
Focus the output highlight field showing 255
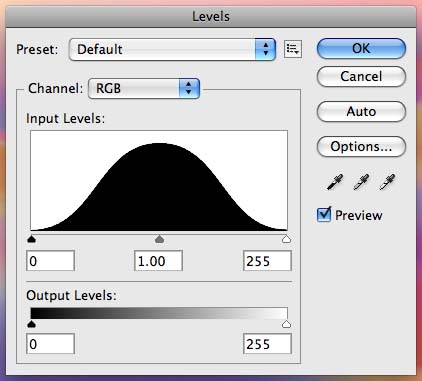pos(267,344)
